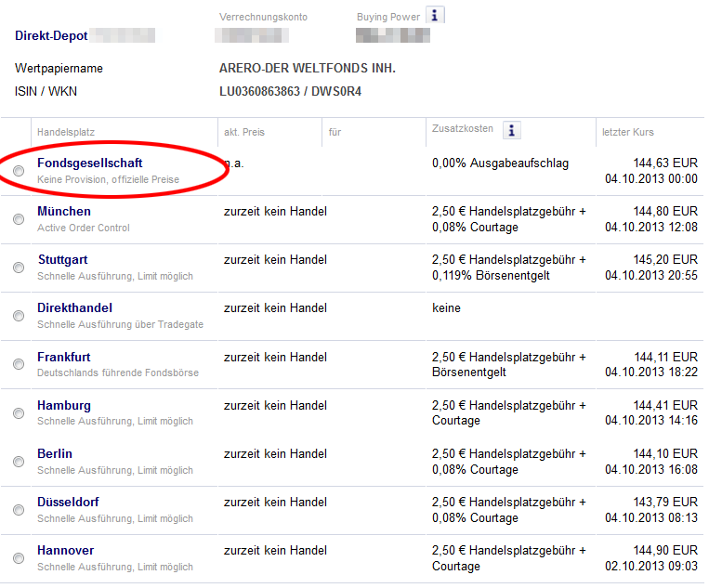The height and width of the screenshot is (588, 722).
Task: Select the Düsseldorf radio button
Action: pos(19,510)
